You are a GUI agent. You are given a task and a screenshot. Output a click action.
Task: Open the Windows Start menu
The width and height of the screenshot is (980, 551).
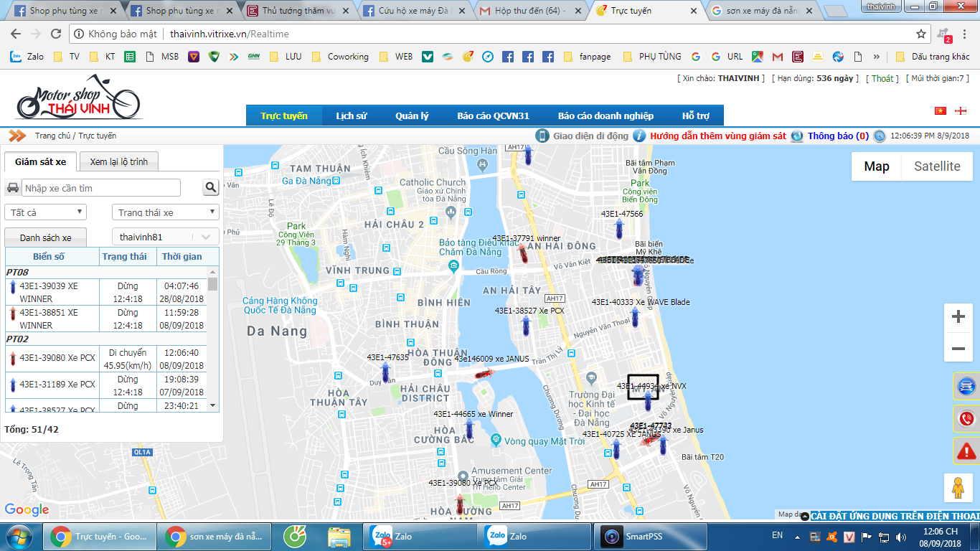(x=18, y=536)
